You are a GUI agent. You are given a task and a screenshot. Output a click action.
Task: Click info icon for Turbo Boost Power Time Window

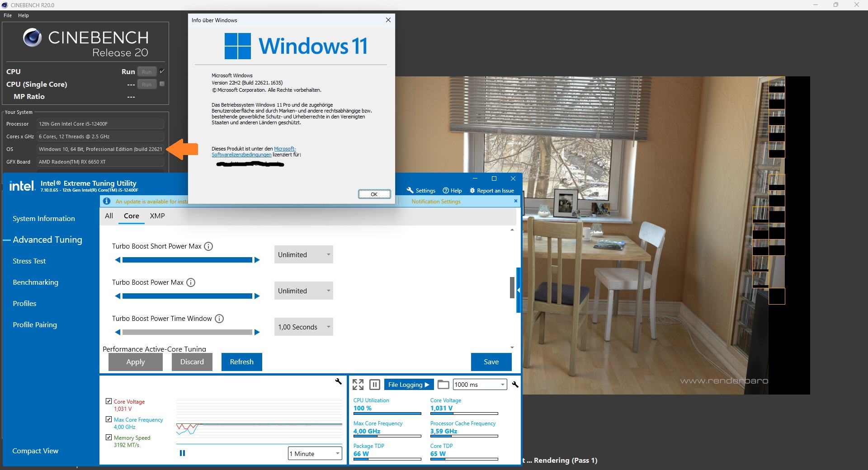[219, 319]
